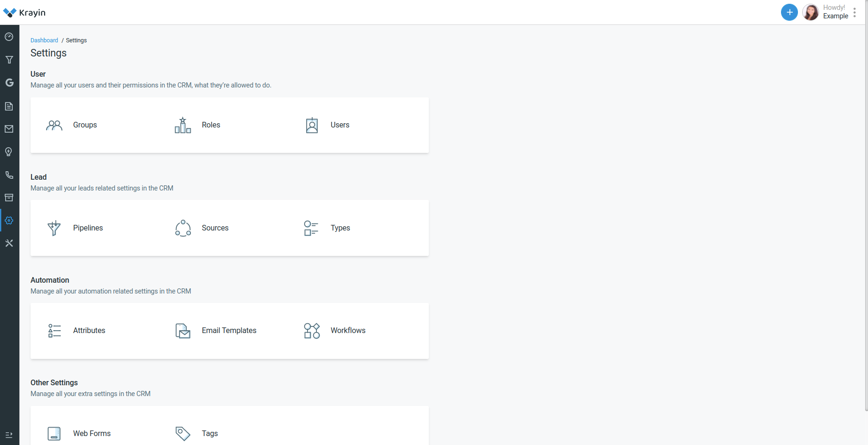
Task: Open the Configuration wrench icon
Action: click(x=9, y=243)
